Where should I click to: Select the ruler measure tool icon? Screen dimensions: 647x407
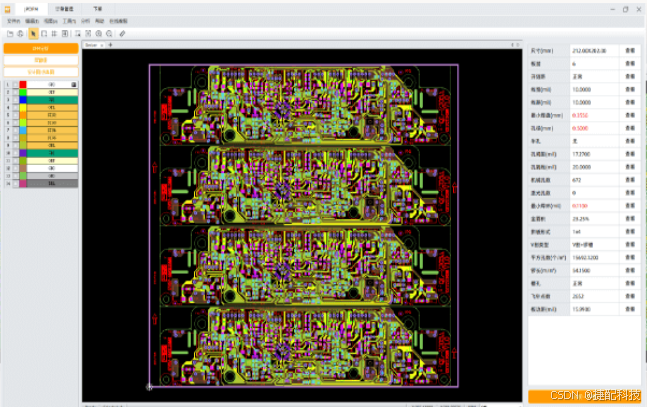point(122,34)
